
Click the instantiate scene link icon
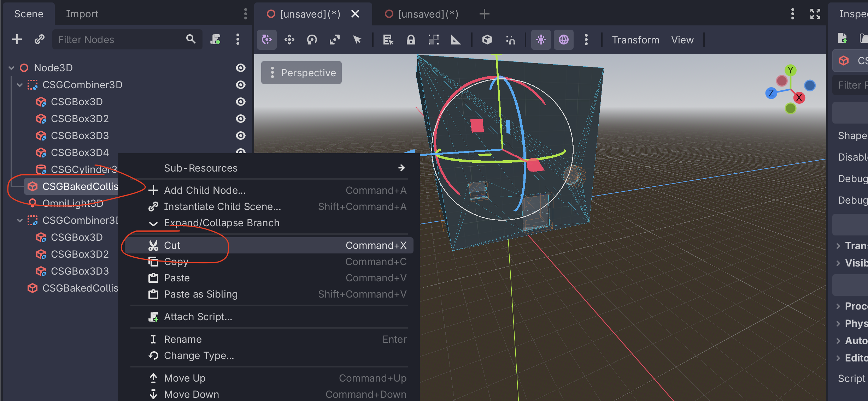[x=39, y=39]
